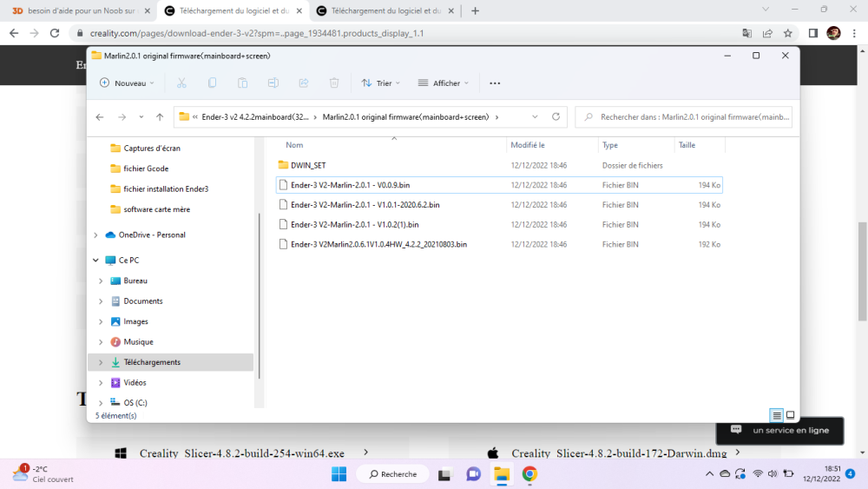Image resolution: width=868 pixels, height=489 pixels.
Task: Select Téléchargements in navigation pane
Action: 170,362
